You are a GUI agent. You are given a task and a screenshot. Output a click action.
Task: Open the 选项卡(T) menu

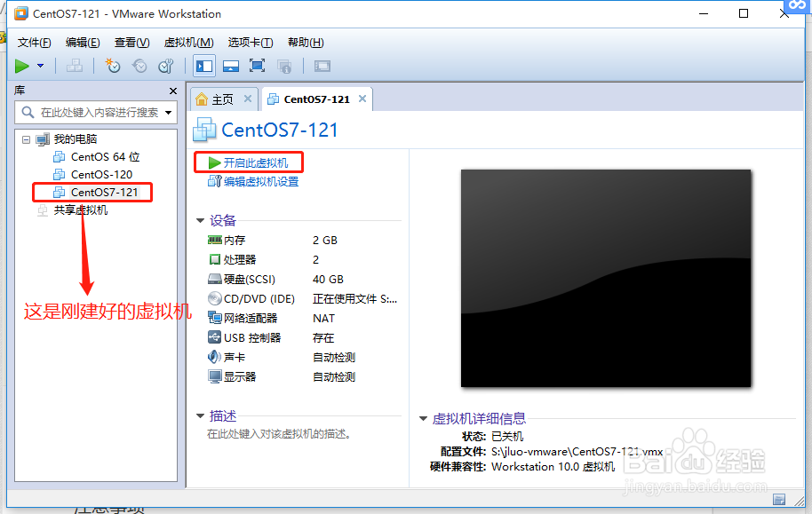[x=251, y=43]
